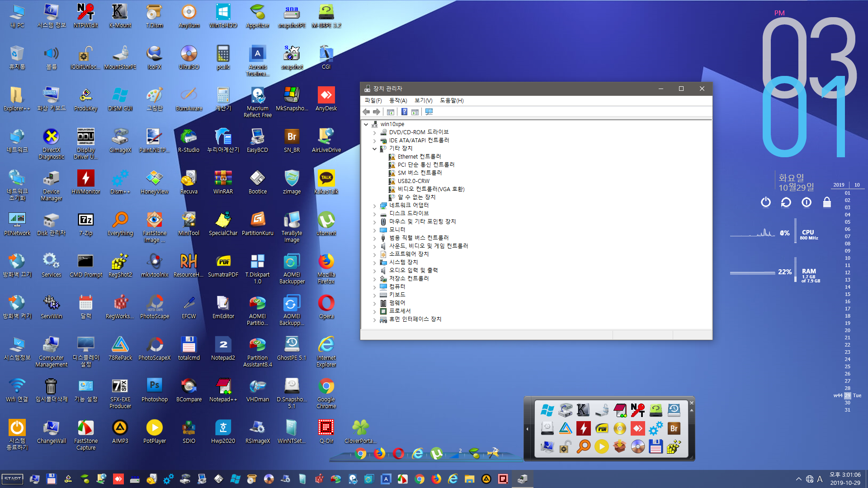Expand the DVD/CD-ROM 드라이브 node
868x488 pixels.
374,132
